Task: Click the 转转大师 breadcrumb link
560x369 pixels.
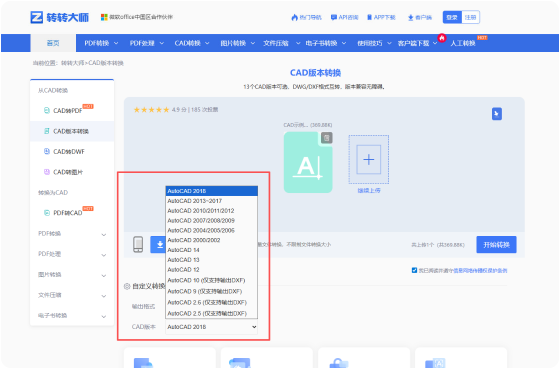Action: click(72, 63)
